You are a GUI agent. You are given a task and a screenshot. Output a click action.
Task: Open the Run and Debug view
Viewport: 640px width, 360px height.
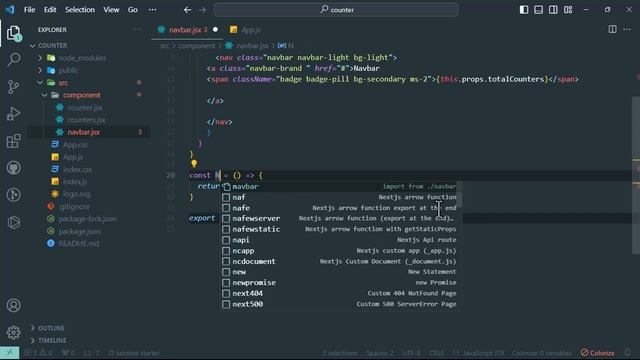click(x=13, y=113)
